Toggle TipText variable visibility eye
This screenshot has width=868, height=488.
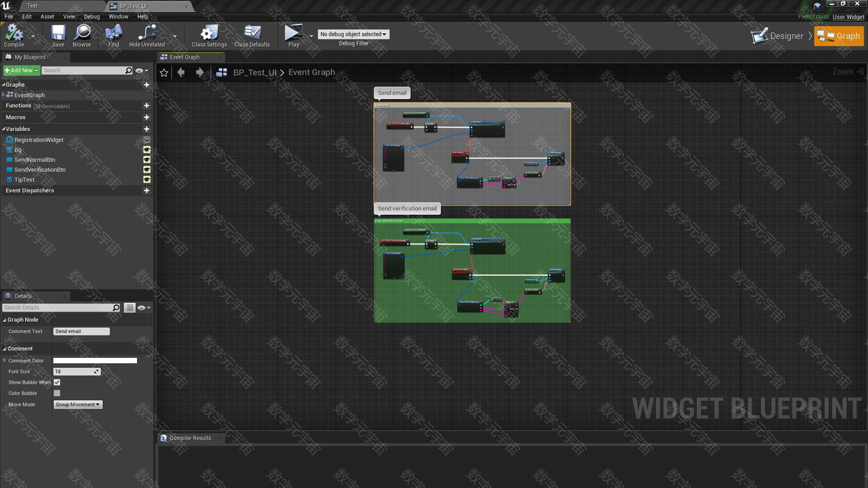[146, 180]
